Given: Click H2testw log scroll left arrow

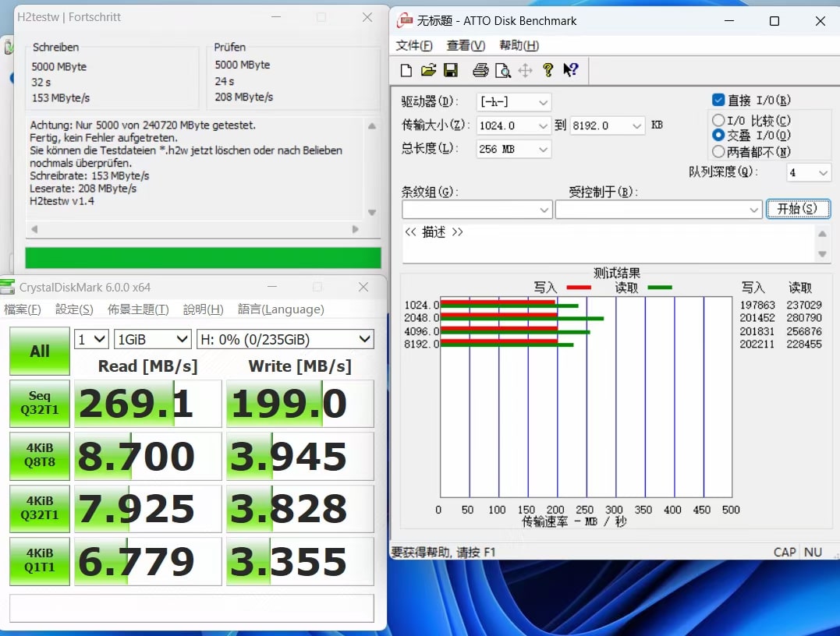Looking at the screenshot, I should [x=34, y=229].
